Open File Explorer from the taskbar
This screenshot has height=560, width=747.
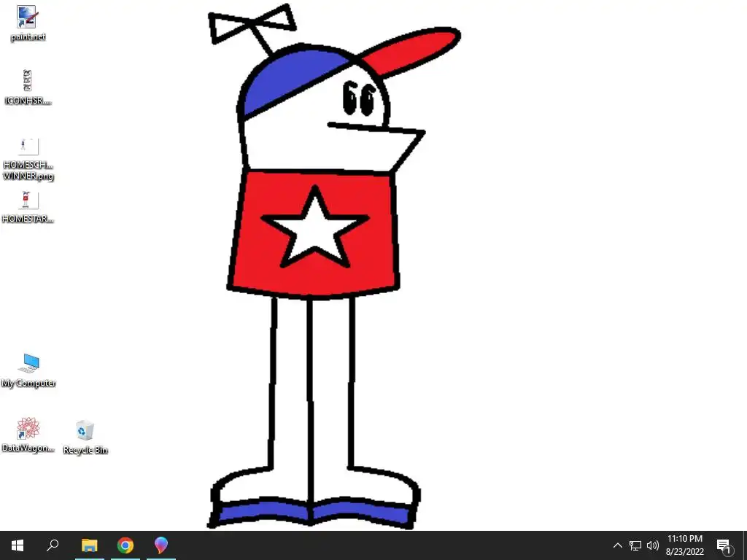pos(89,545)
